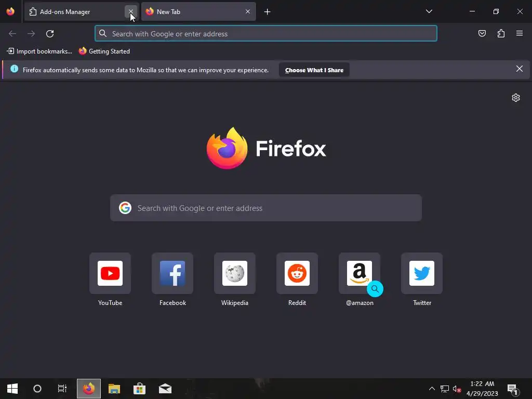Open the Wikipedia shortcut tile
Viewport: 532px width, 399px height.
[235, 273]
